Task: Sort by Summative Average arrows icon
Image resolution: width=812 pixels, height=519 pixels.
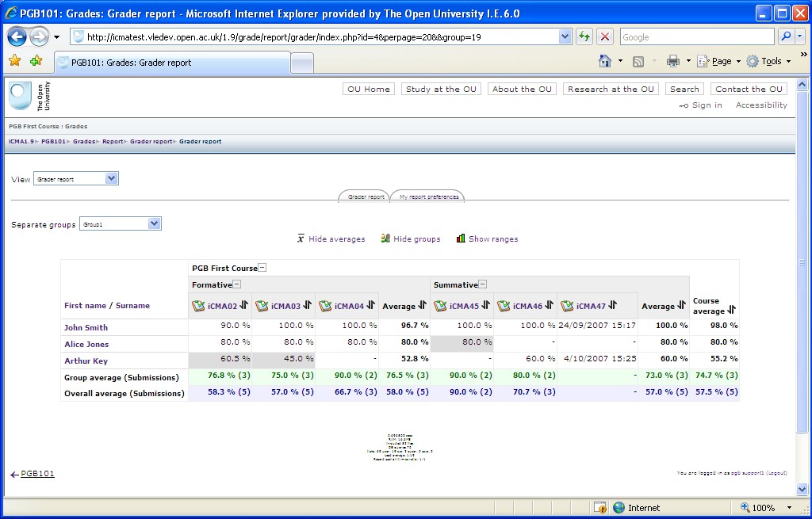Action: (681, 305)
